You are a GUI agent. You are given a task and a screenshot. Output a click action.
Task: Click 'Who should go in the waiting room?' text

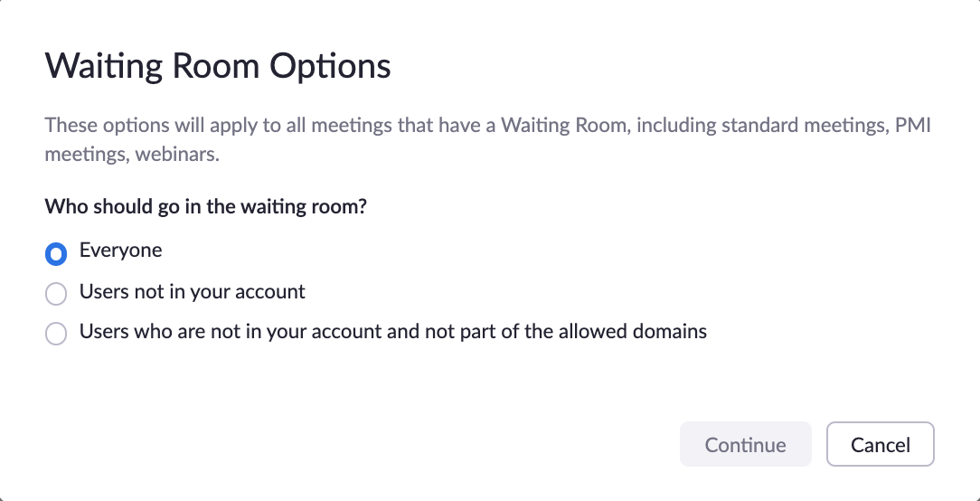pyautogui.click(x=205, y=205)
